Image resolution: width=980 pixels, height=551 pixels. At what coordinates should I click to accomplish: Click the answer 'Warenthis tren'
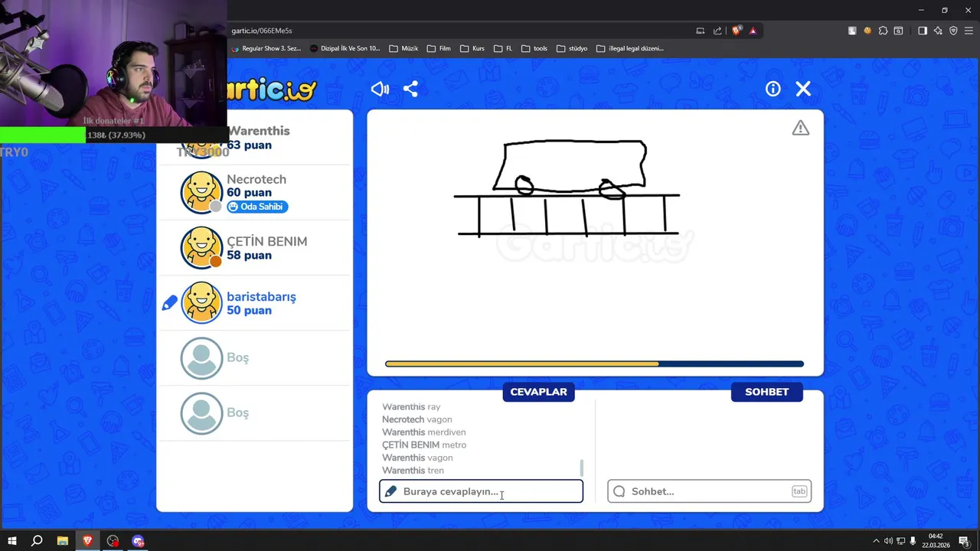413,471
